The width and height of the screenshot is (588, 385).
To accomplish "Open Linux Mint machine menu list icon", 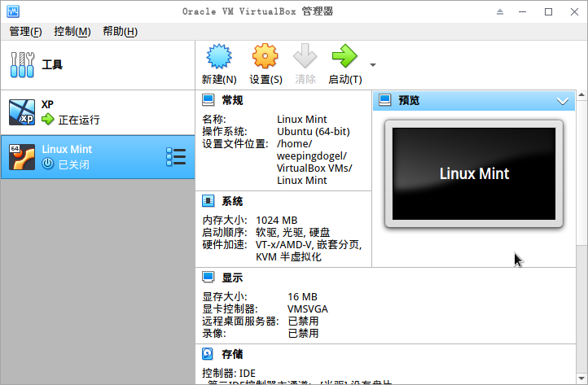I will [x=175, y=157].
